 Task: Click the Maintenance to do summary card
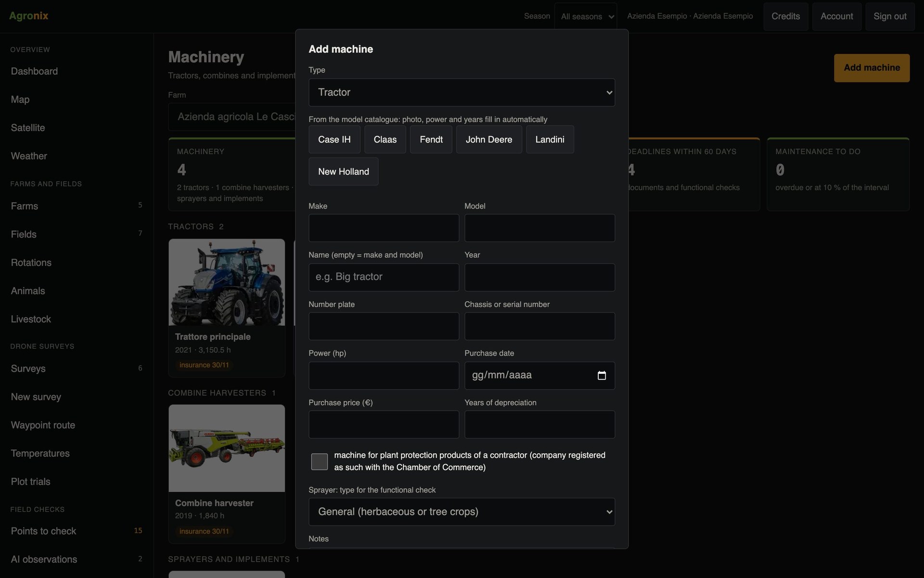(x=838, y=174)
